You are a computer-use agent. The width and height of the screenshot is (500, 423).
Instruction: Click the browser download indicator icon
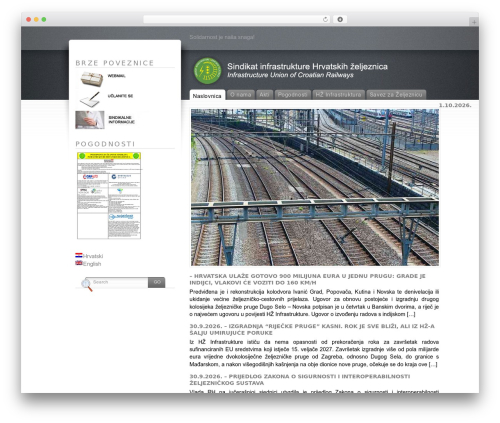[x=340, y=19]
